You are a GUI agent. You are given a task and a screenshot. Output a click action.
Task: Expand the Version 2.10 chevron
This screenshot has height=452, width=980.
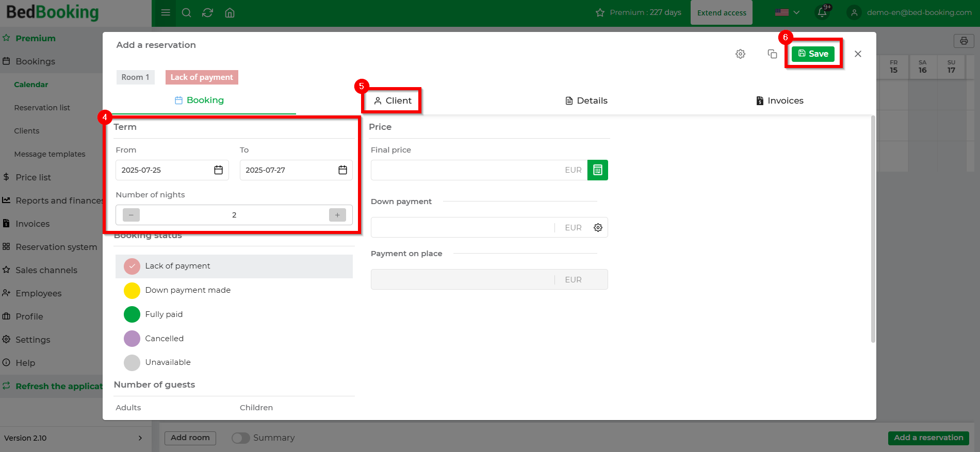140,438
